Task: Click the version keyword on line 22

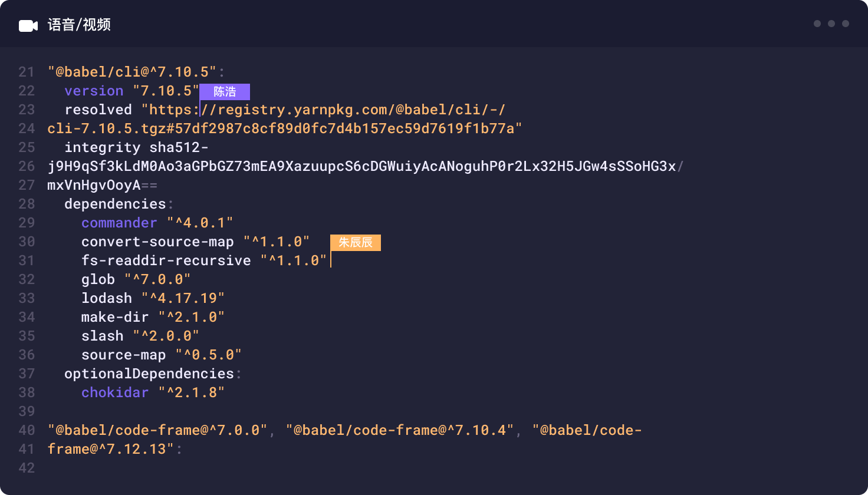Action: [94, 91]
